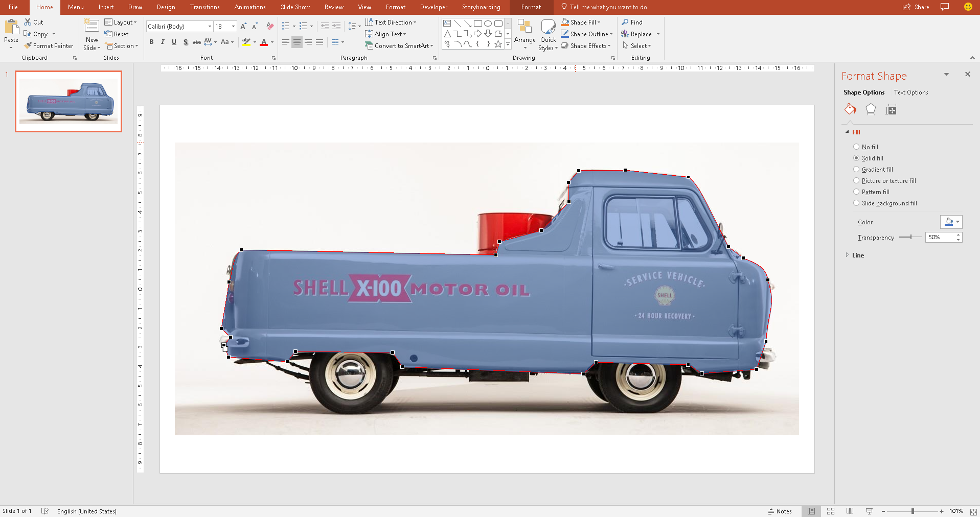The image size is (980, 517).
Task: Open the Shape Fill dropdown
Action: point(581,22)
